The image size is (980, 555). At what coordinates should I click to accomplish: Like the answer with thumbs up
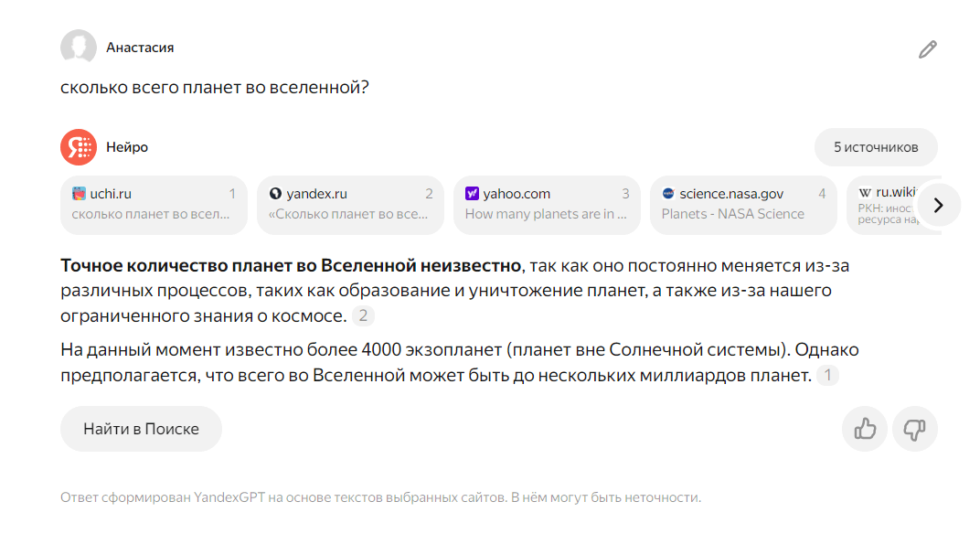(865, 429)
